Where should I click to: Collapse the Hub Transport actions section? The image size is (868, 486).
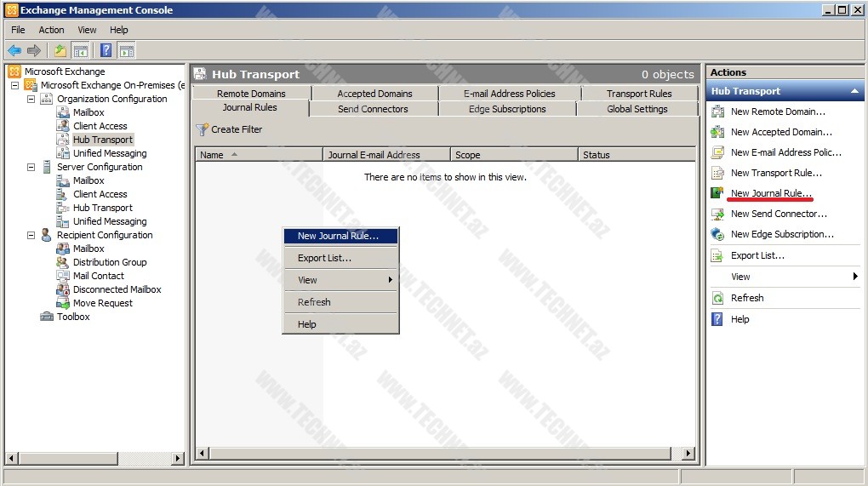tap(854, 91)
